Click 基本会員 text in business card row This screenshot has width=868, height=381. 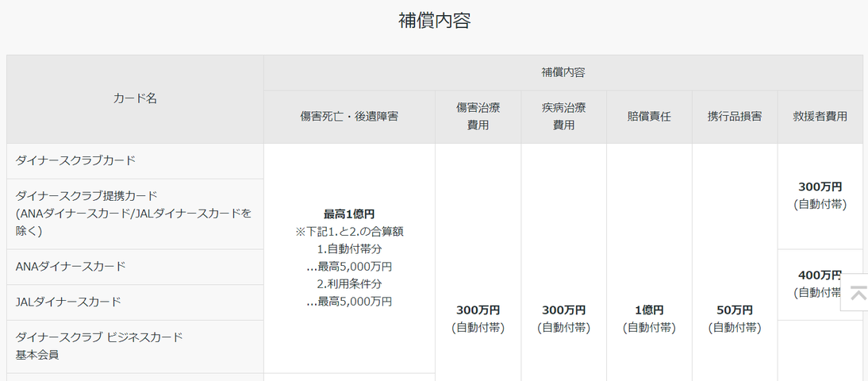(x=37, y=355)
